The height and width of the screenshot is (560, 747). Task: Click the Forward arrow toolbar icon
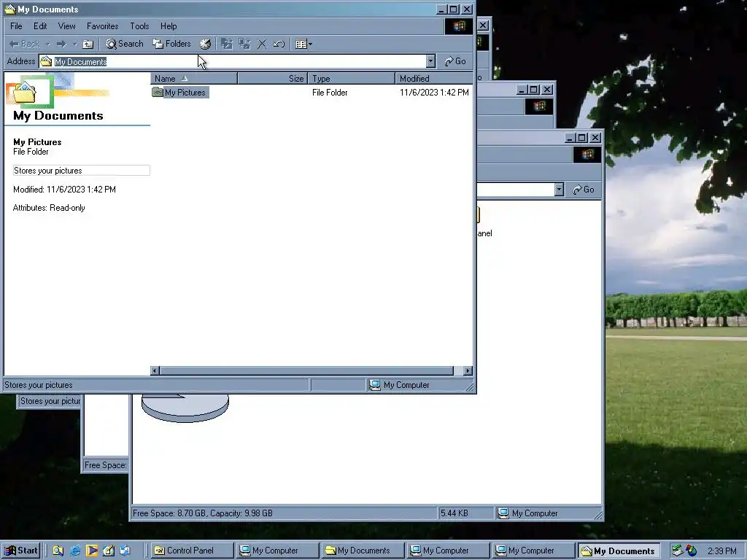tap(61, 44)
